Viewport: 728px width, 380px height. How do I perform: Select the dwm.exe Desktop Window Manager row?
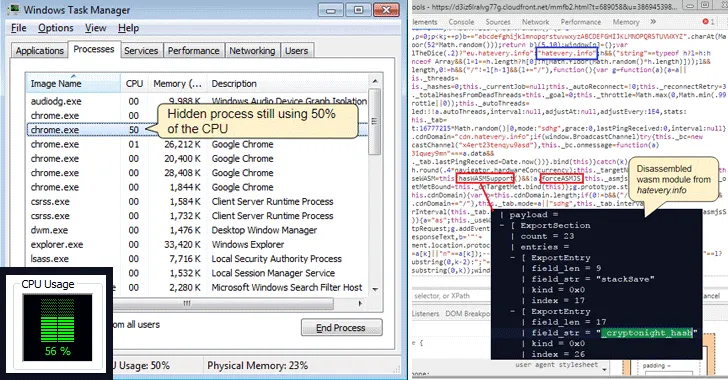click(197, 230)
